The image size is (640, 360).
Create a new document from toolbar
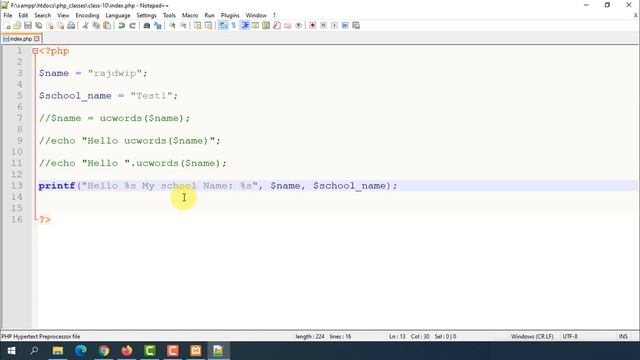click(x=7, y=25)
